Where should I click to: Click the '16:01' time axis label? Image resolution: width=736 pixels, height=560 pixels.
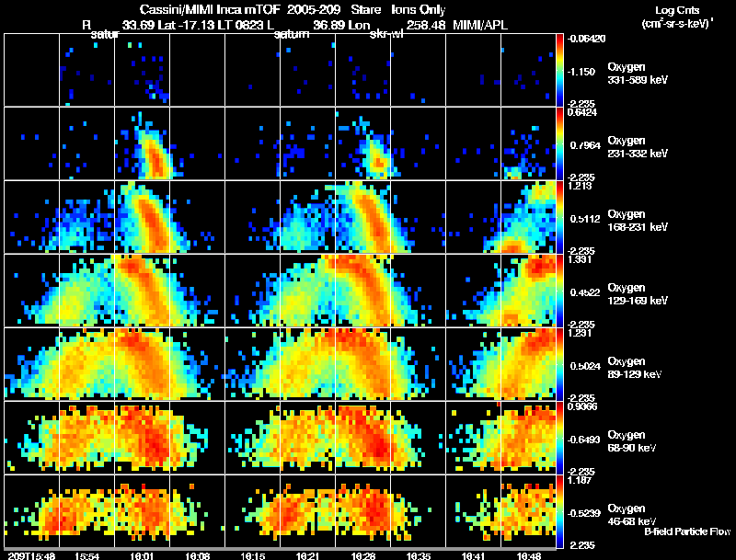142,556
